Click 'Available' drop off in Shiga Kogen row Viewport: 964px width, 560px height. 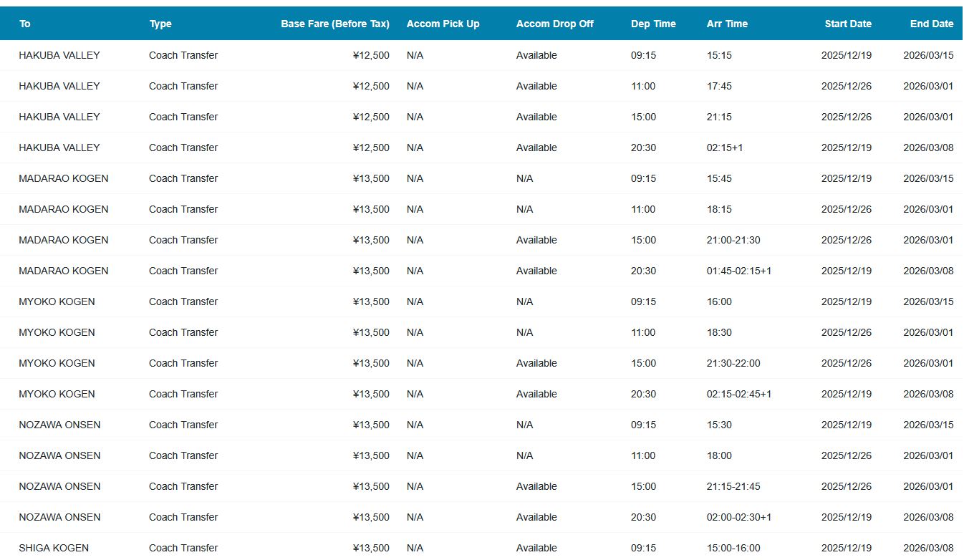pos(536,548)
